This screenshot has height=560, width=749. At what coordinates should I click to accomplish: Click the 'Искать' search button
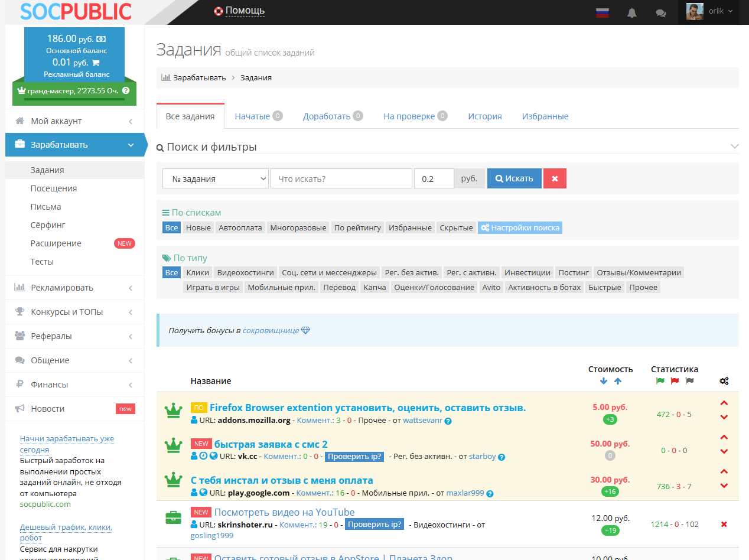(514, 178)
